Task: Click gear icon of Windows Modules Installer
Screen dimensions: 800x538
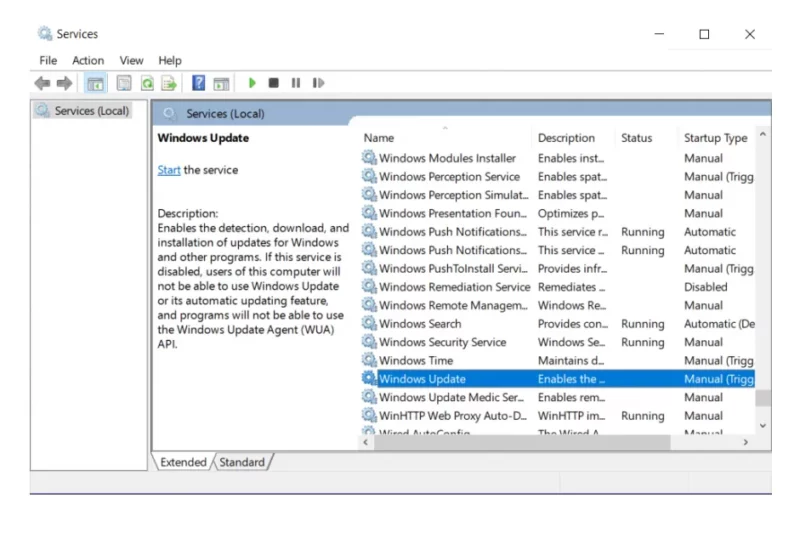Action: coord(369,157)
